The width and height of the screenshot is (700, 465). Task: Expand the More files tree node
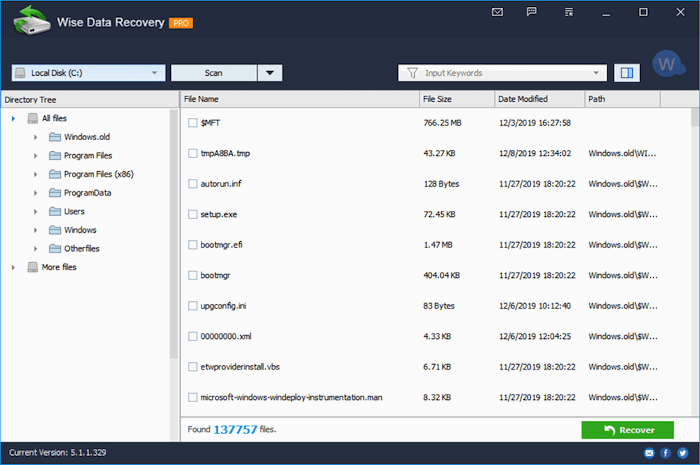13,267
